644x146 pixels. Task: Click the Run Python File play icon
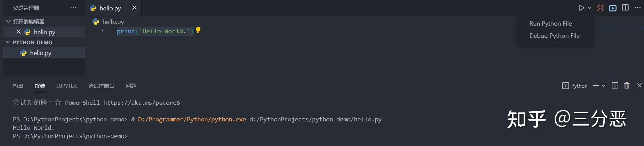click(581, 8)
